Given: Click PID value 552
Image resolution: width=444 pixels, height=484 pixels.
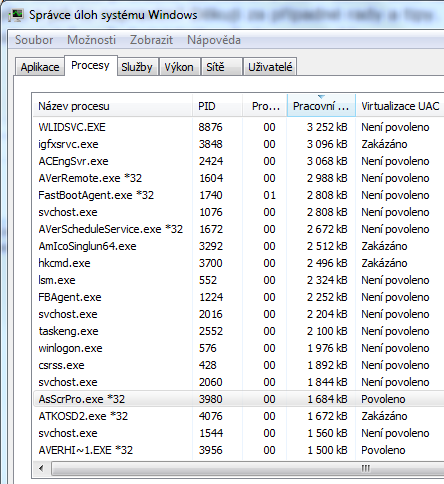Looking at the screenshot, I should (208, 280).
